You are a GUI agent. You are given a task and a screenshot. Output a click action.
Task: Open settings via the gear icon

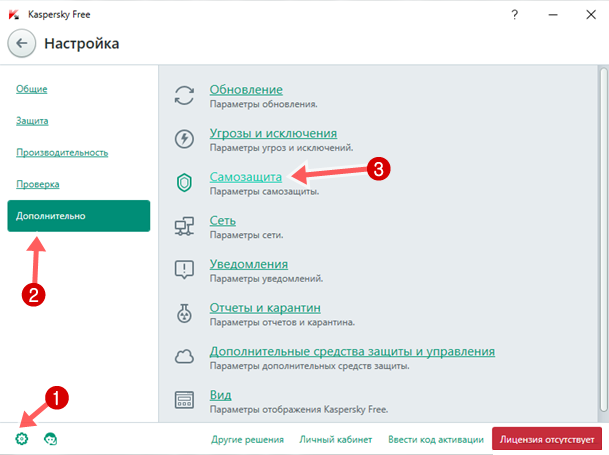22,439
